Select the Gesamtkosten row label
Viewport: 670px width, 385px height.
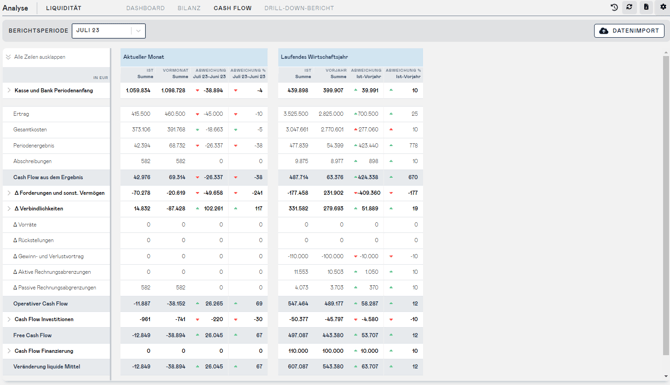30,130
